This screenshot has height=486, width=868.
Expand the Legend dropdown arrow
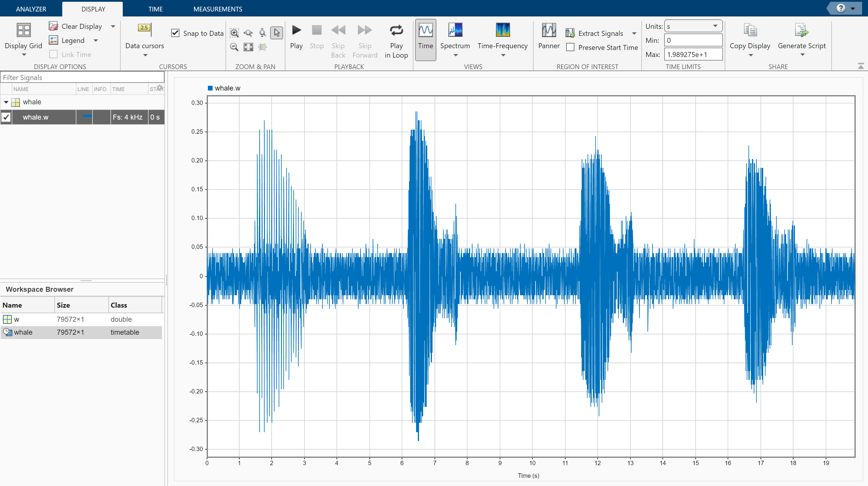coord(96,41)
